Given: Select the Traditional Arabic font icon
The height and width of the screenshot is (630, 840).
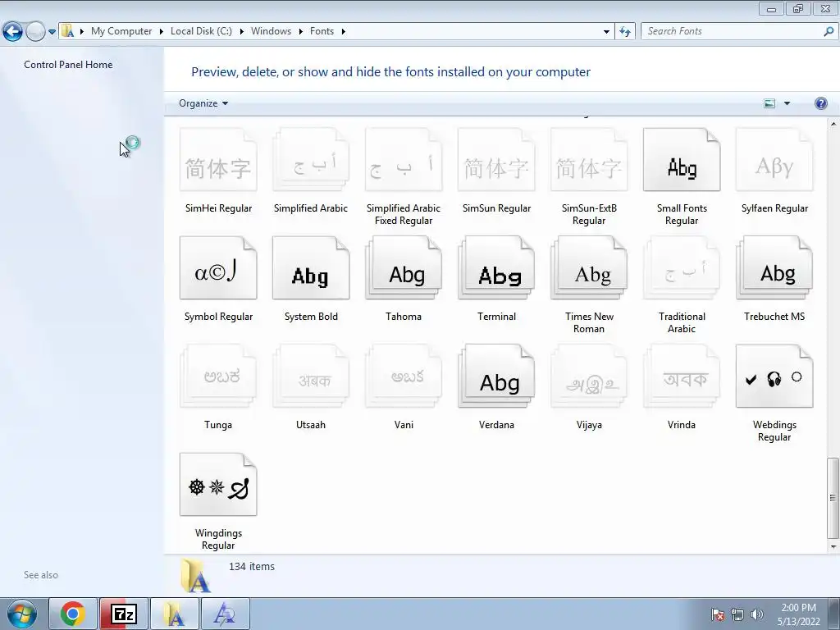Looking at the screenshot, I should click(x=682, y=268).
